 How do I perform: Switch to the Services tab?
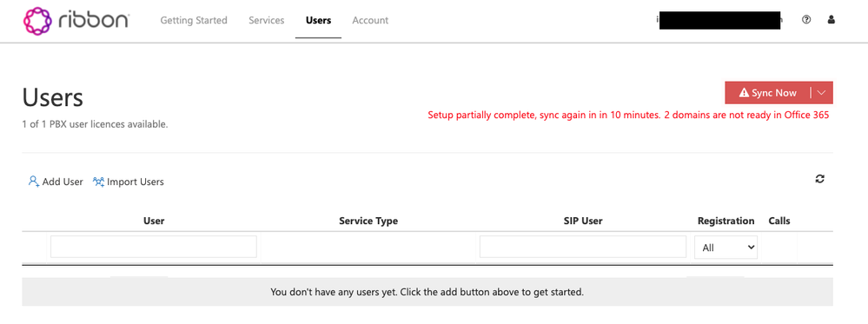point(266,21)
